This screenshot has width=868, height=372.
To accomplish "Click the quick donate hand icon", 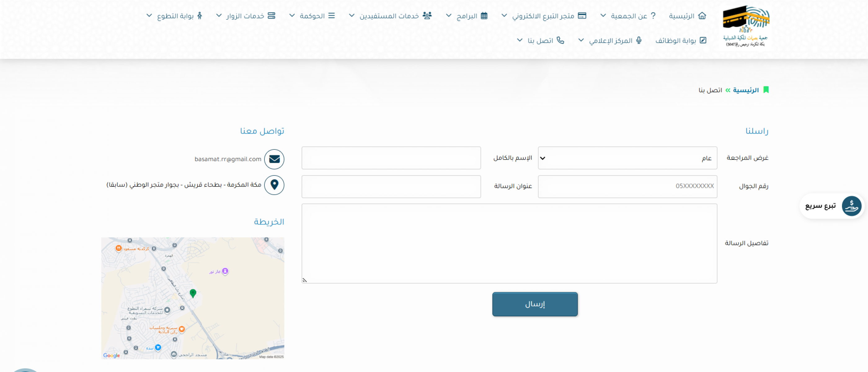I will [851, 206].
